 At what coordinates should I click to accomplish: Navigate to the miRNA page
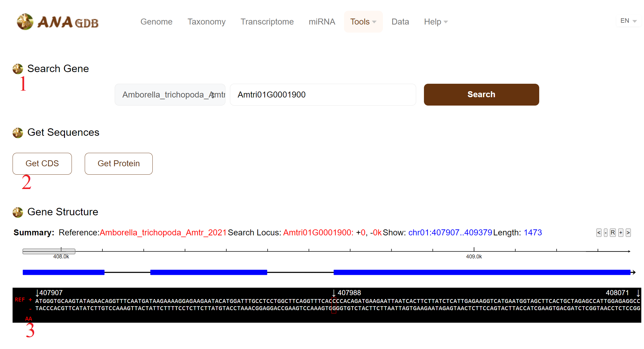pos(322,22)
